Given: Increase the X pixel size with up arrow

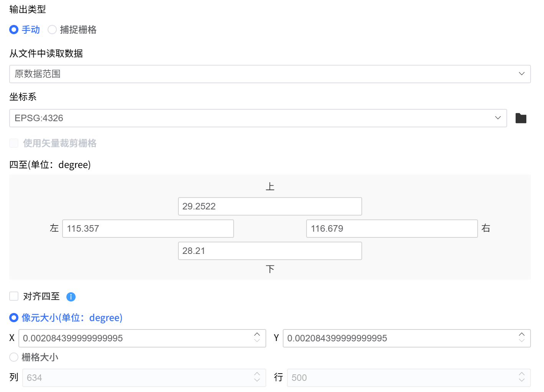Looking at the screenshot, I should [x=257, y=334].
